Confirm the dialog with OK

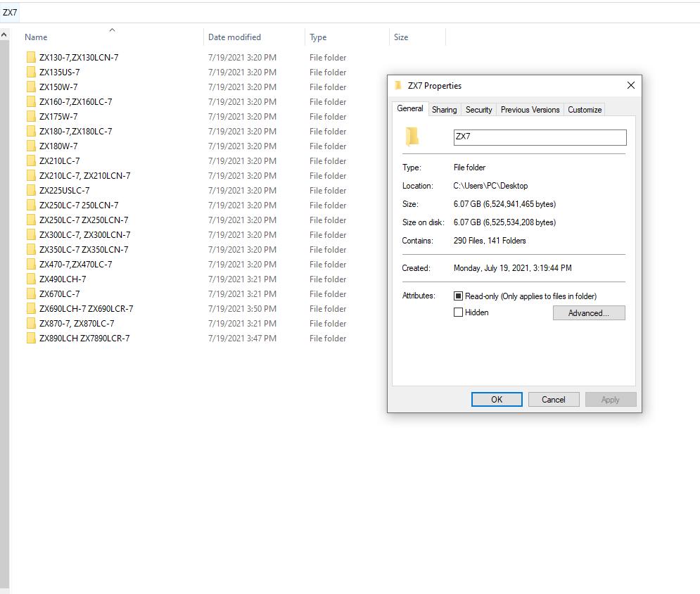[497, 399]
